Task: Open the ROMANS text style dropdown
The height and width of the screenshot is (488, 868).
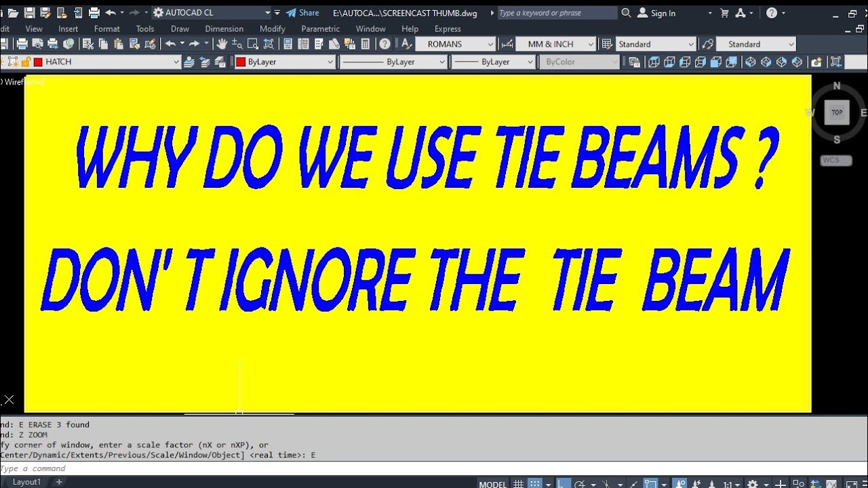Action: 490,44
